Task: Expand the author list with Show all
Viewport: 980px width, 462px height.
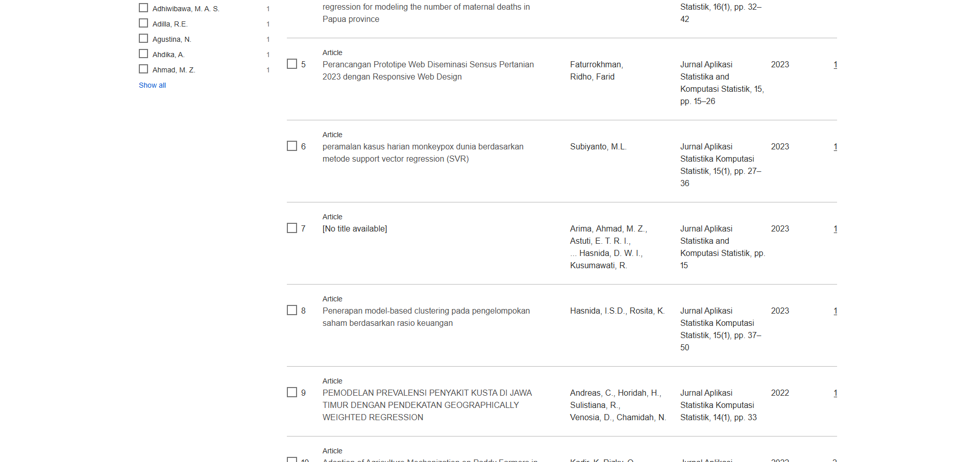Action: (x=152, y=85)
